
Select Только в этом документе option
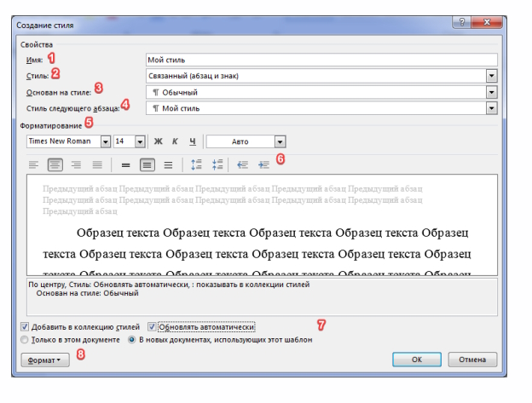25,339
